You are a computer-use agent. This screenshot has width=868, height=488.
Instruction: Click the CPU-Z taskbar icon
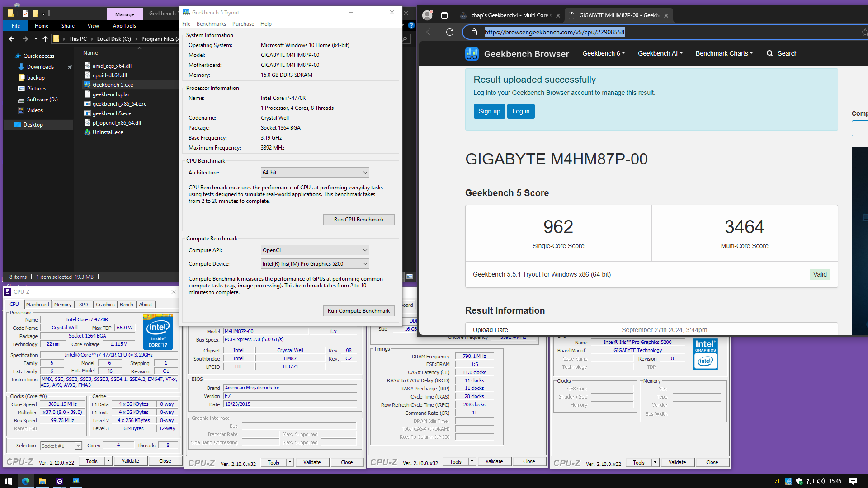coord(59,481)
